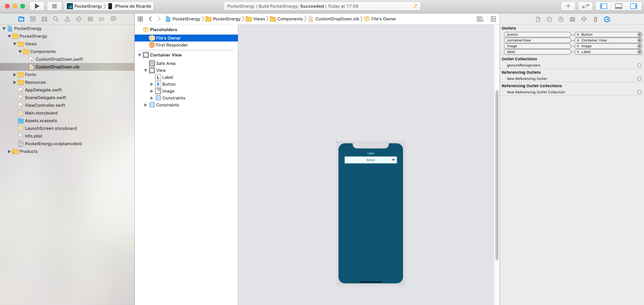
Task: Select CustomDropDown.swift in the file navigator
Action: tap(59, 59)
